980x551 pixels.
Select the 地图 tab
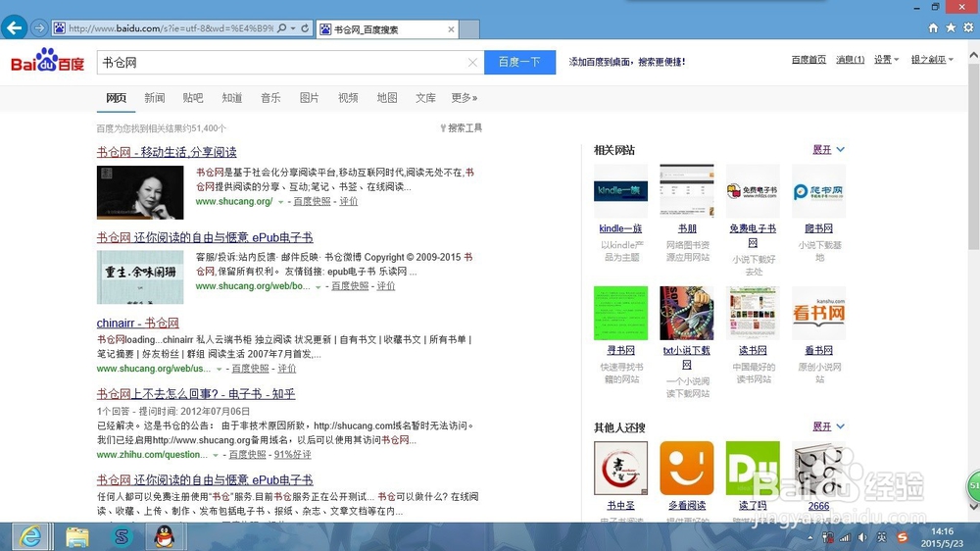[387, 98]
